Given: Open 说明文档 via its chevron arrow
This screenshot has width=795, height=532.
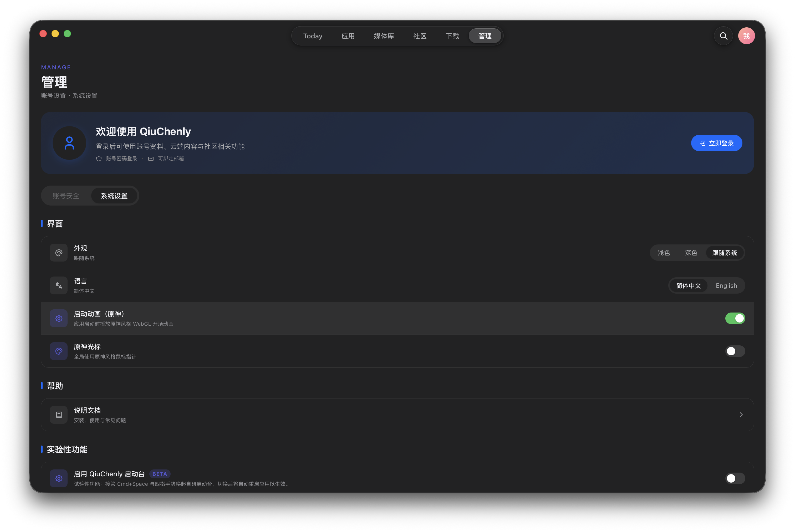Looking at the screenshot, I should click(x=741, y=415).
